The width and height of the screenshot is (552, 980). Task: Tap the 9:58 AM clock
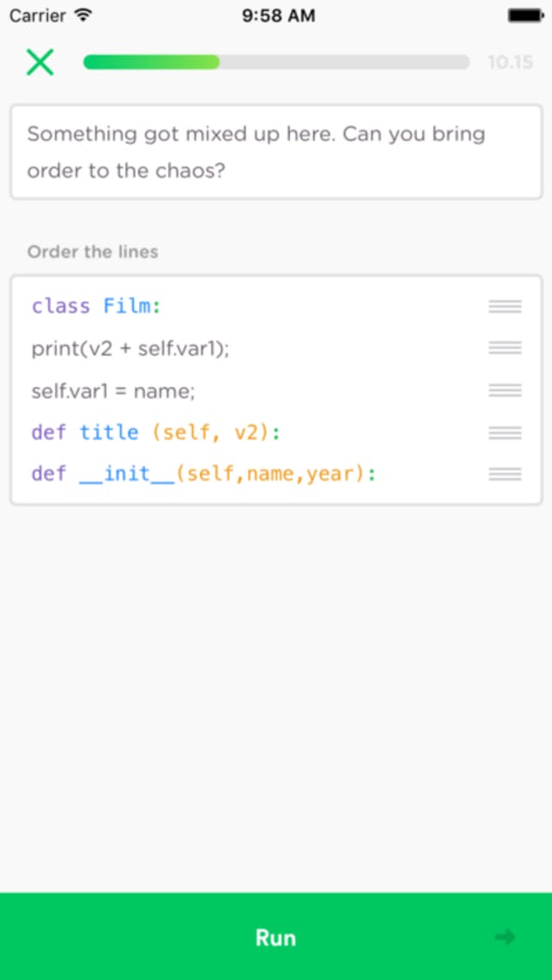279,16
